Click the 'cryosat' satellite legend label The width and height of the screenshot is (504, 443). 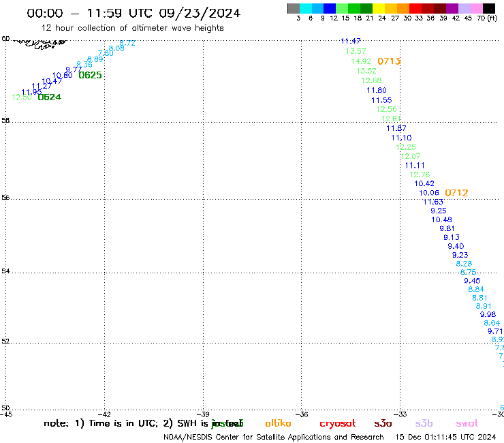pos(338,424)
